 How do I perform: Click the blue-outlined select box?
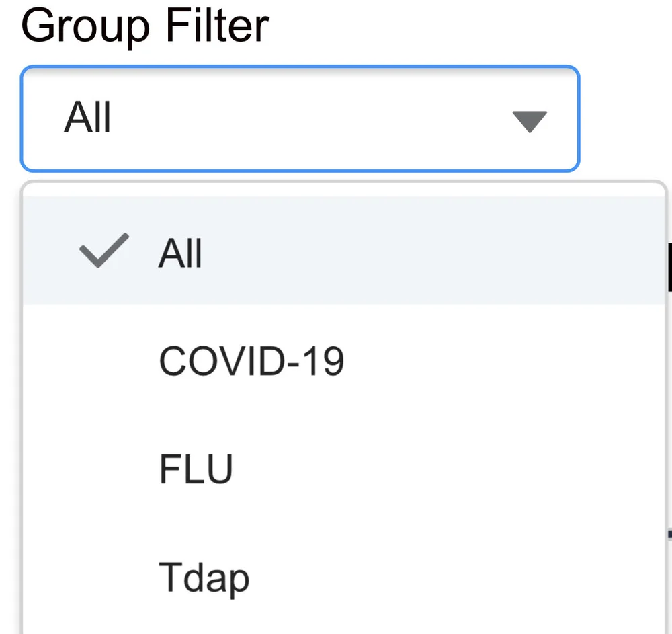pyautogui.click(x=300, y=119)
